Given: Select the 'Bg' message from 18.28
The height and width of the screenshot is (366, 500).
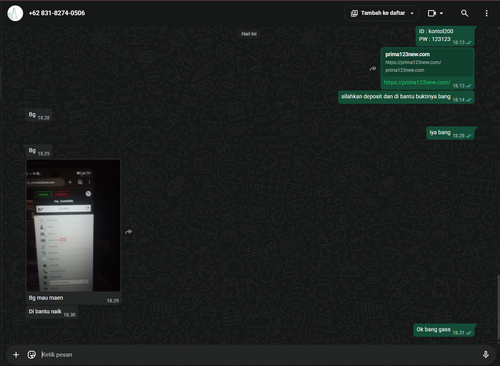Looking at the screenshot, I should [x=39, y=115].
